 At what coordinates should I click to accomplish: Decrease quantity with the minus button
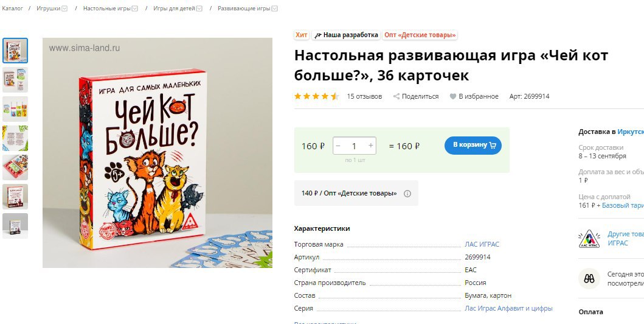(x=338, y=146)
